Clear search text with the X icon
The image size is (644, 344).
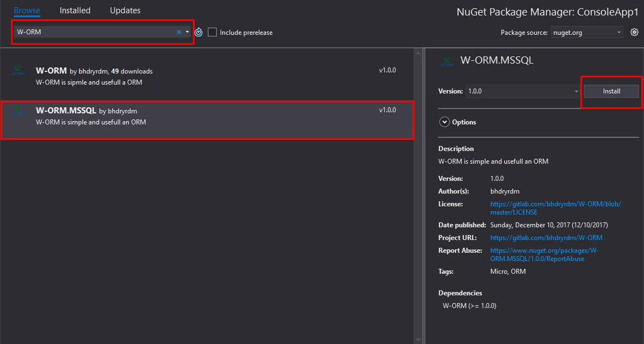179,32
